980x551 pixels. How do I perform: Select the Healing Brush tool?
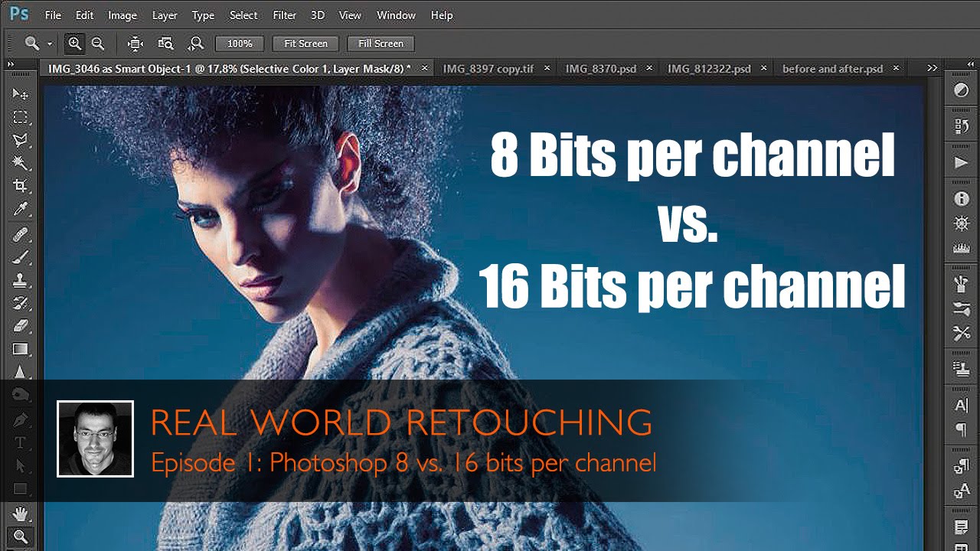(21, 235)
